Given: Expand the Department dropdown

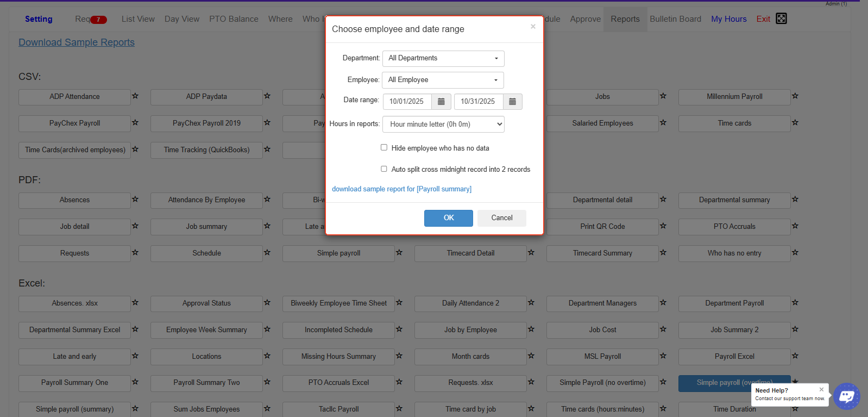Looking at the screenshot, I should (x=443, y=58).
